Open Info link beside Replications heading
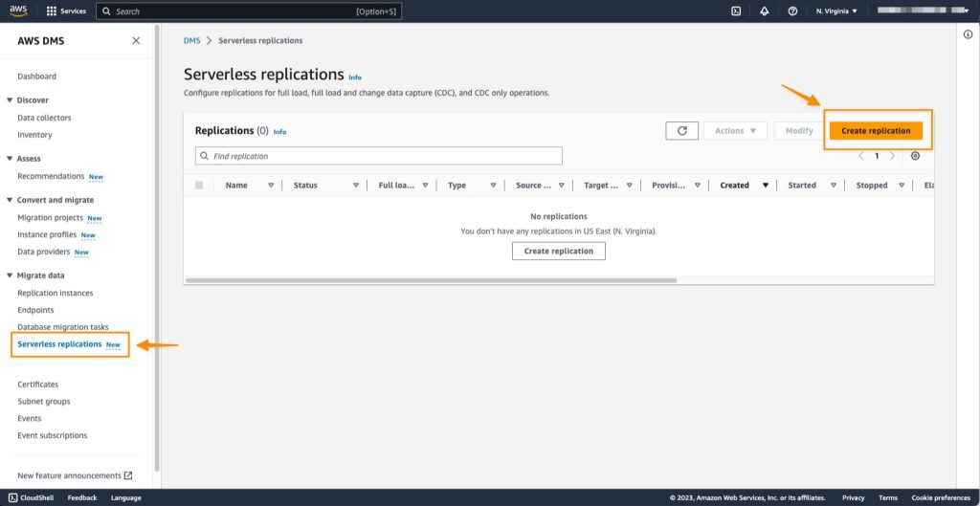 [280, 132]
